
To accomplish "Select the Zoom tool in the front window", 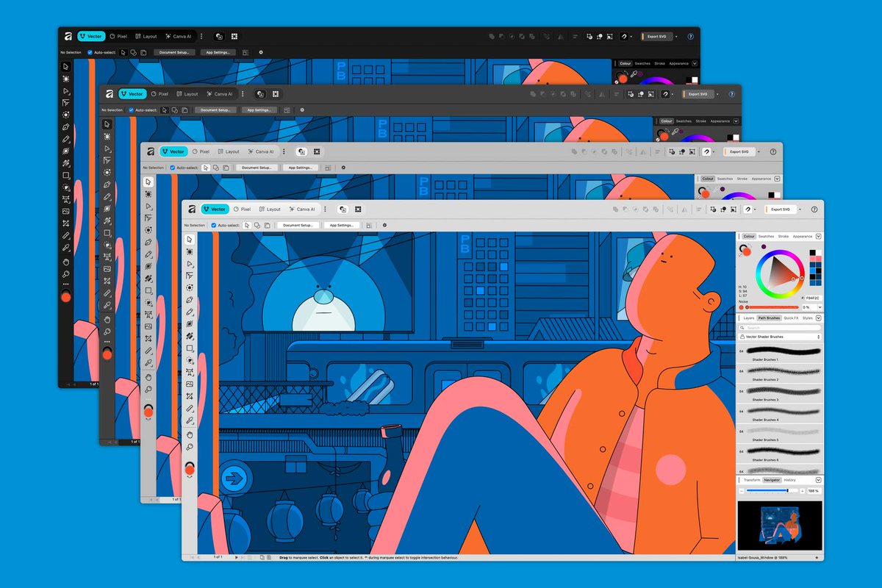I will [189, 447].
